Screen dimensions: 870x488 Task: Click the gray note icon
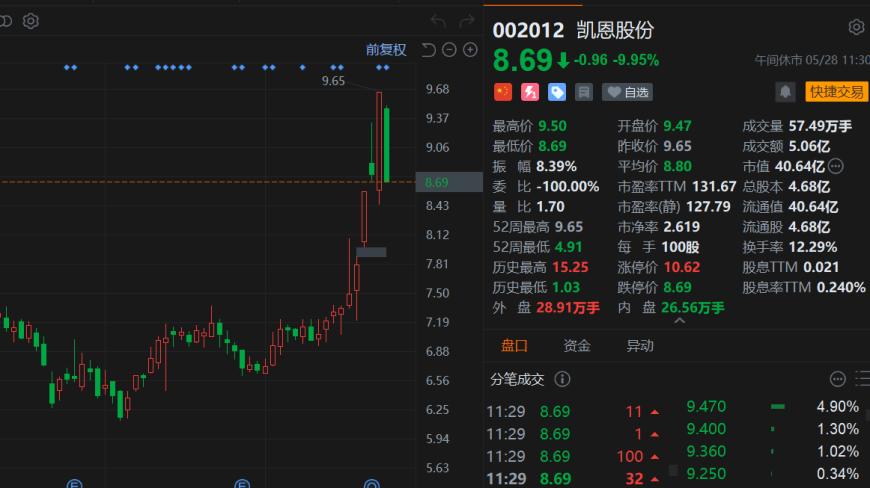(x=584, y=92)
